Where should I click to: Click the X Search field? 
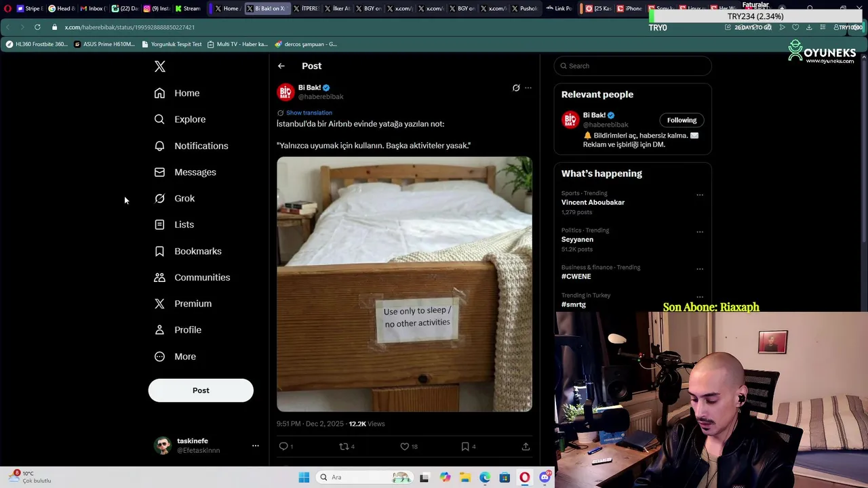point(633,66)
